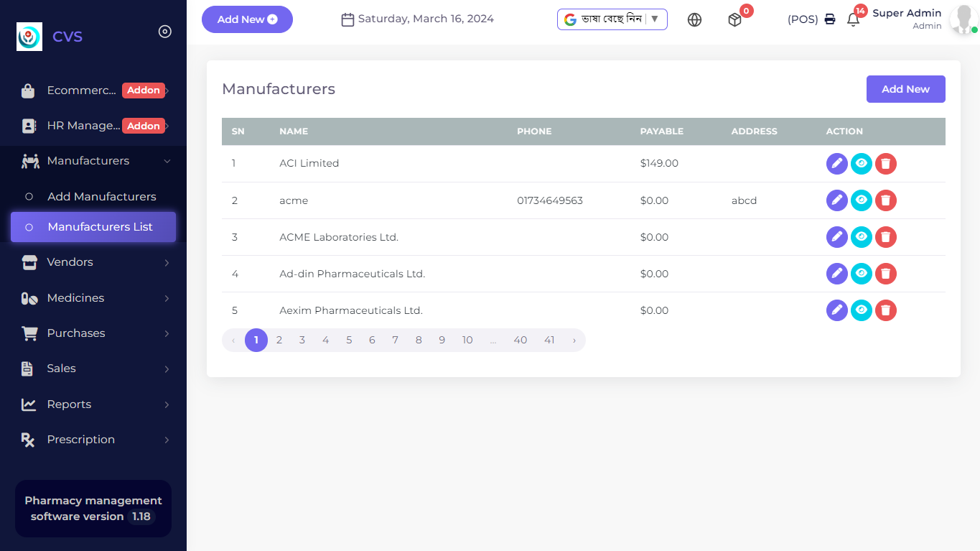
Task: Collapse the Manufacturers sidebar menu
Action: [x=94, y=161]
